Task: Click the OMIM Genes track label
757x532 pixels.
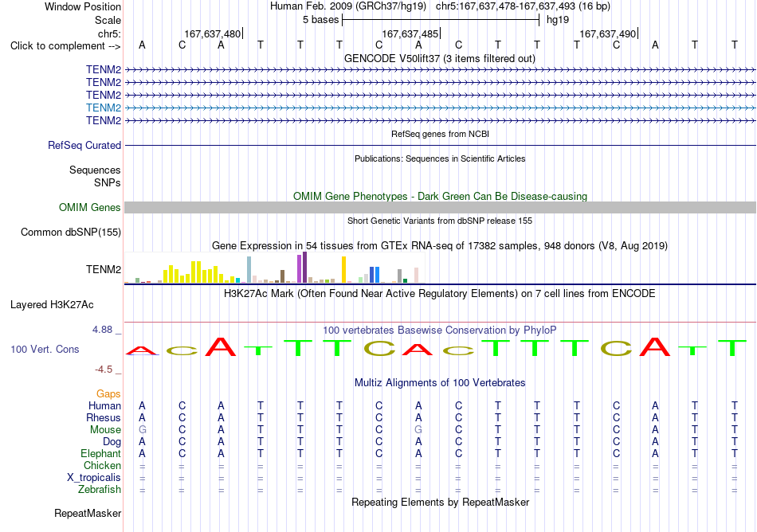Action: (x=90, y=207)
